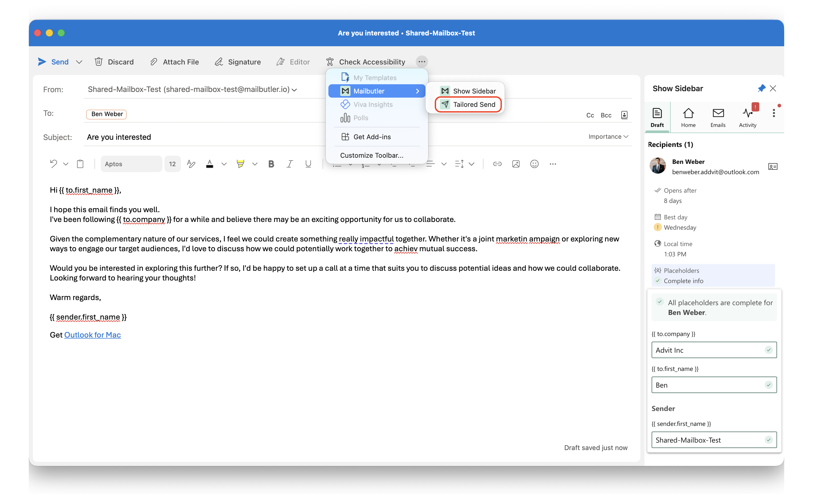This screenshot has width=813, height=504.
Task: Click the Subject input field
Action: 333,137
